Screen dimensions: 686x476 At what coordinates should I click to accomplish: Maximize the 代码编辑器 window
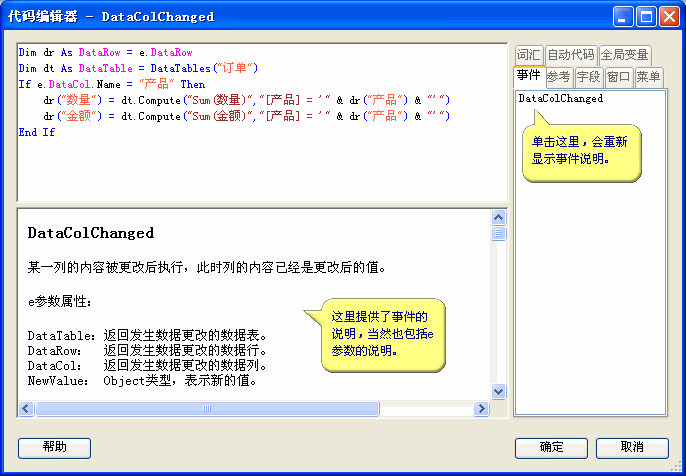pos(646,16)
